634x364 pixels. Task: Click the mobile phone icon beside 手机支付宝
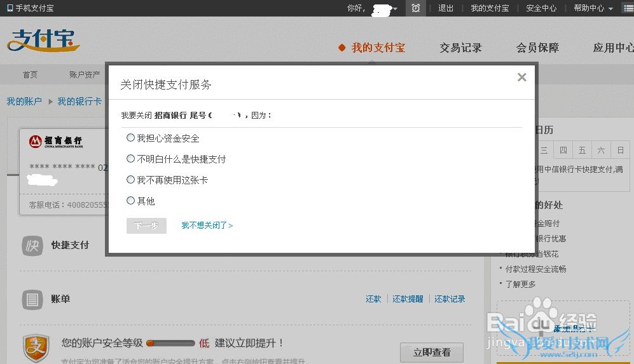coord(10,8)
